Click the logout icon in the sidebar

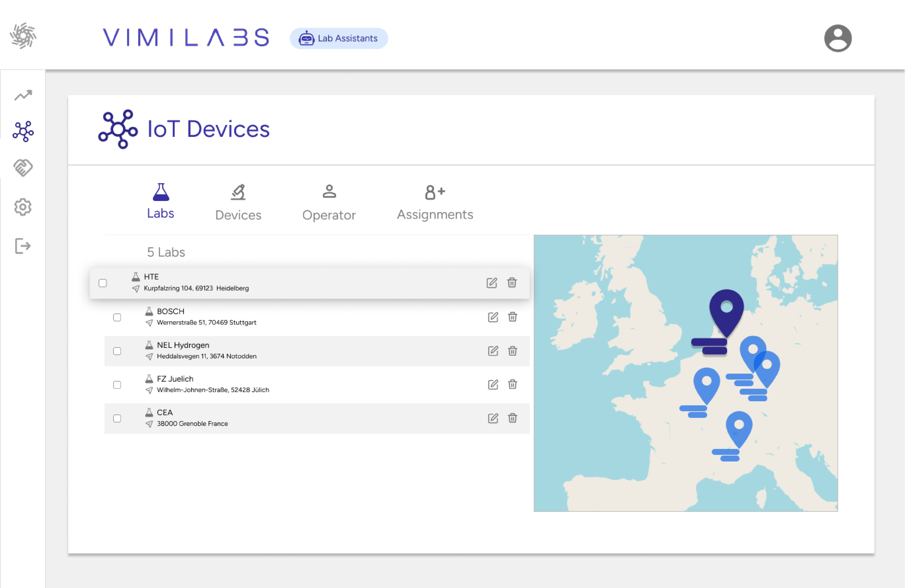(x=23, y=246)
